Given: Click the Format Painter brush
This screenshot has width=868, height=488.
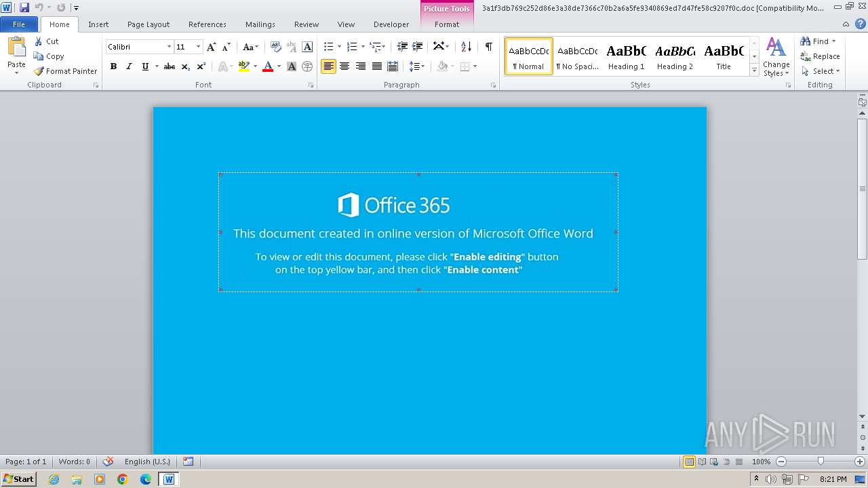Looking at the screenshot, I should tap(39, 71).
